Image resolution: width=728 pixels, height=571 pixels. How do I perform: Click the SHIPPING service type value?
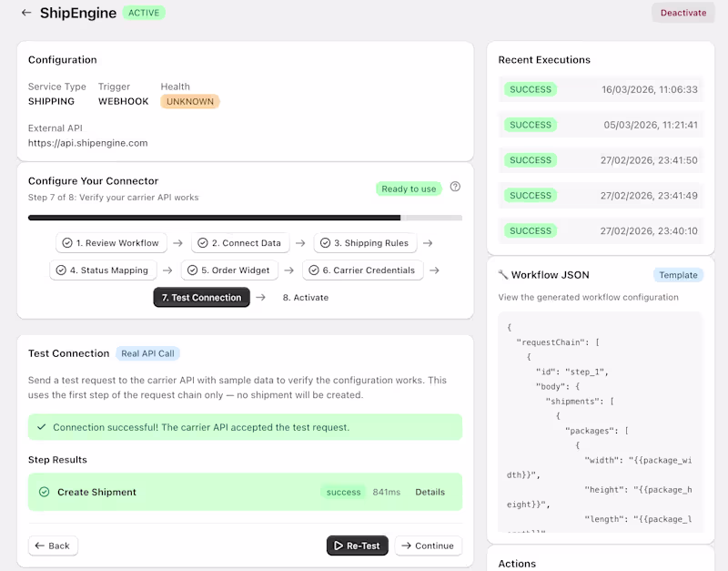(x=51, y=101)
